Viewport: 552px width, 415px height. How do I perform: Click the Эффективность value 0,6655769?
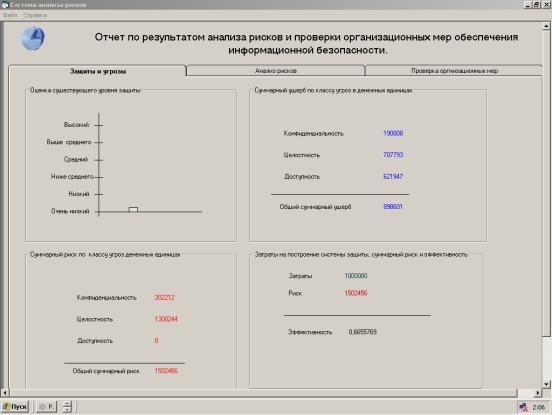[362, 332]
